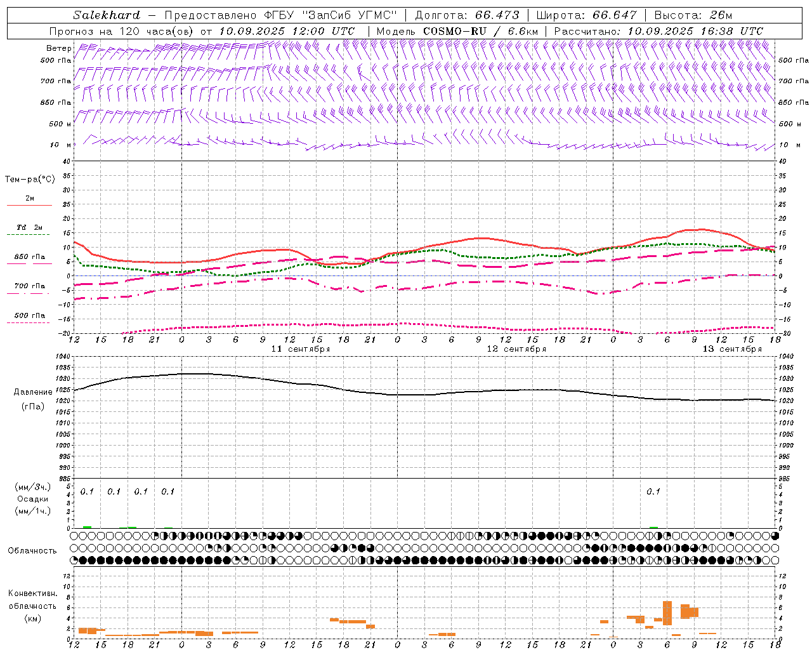Click the Конвективн. label of convective cloud panel
The height and width of the screenshot is (650, 812).
(32, 594)
